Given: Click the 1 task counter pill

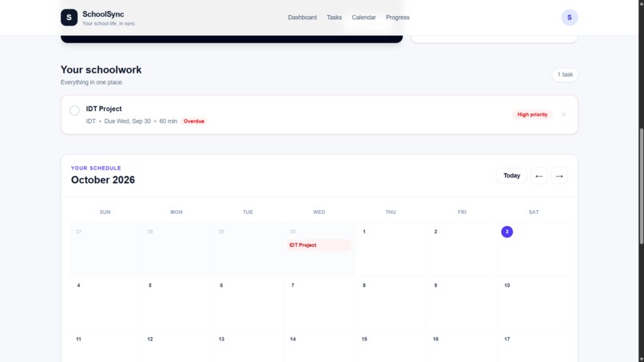Looking at the screenshot, I should pyautogui.click(x=565, y=74).
